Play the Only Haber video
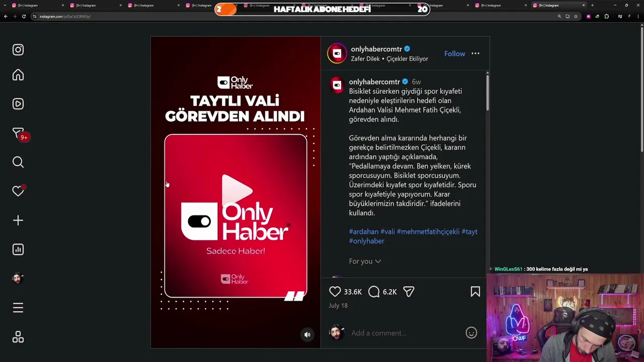The width and height of the screenshot is (644, 362). pos(237,190)
